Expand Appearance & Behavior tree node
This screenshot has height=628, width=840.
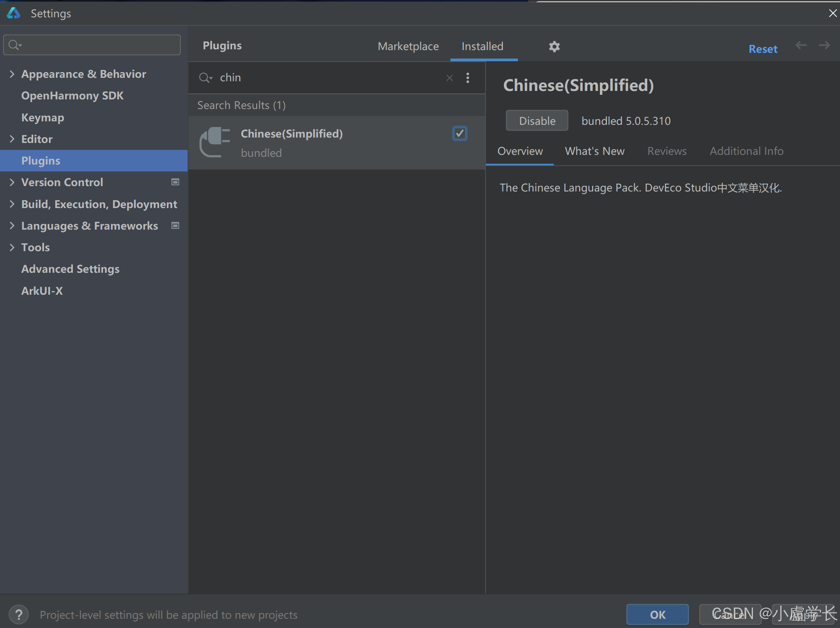coord(12,74)
